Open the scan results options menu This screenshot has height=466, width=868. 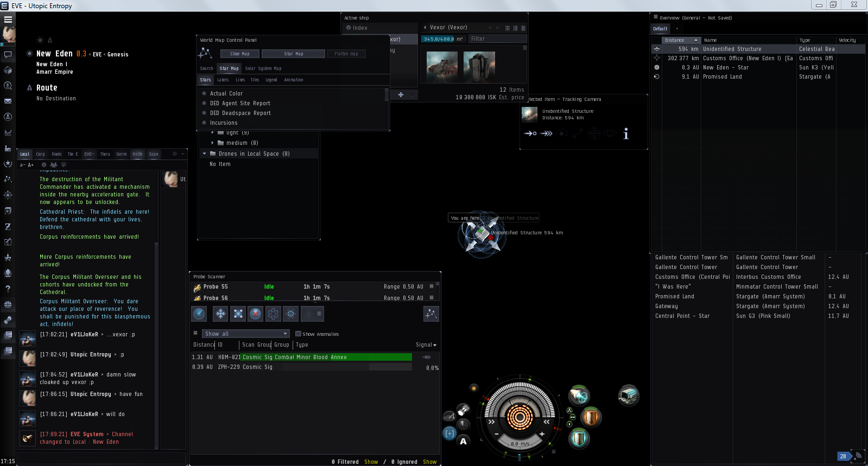click(x=195, y=333)
